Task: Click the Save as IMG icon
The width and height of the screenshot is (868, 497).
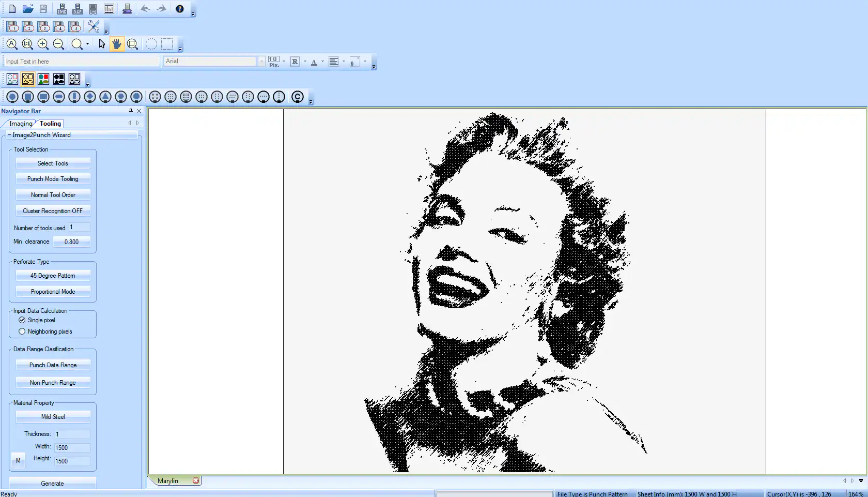Action: (x=62, y=9)
